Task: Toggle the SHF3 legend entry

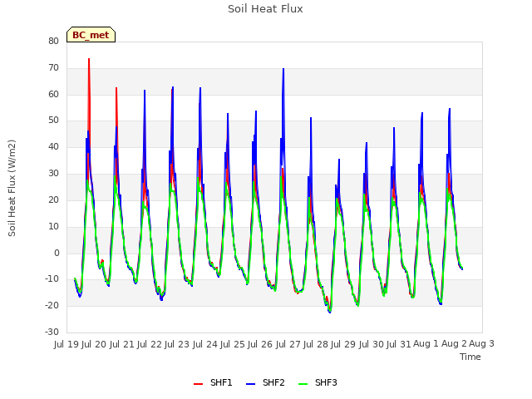Action: coord(318,383)
